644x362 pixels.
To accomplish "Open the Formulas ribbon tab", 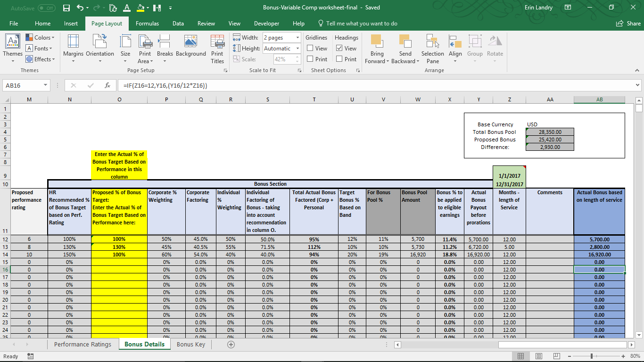I will [x=147, y=24].
